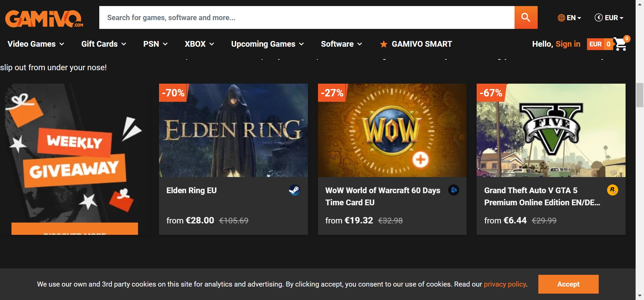This screenshot has width=644, height=300.
Task: Open the Upcoming Games menu
Action: pos(267,44)
